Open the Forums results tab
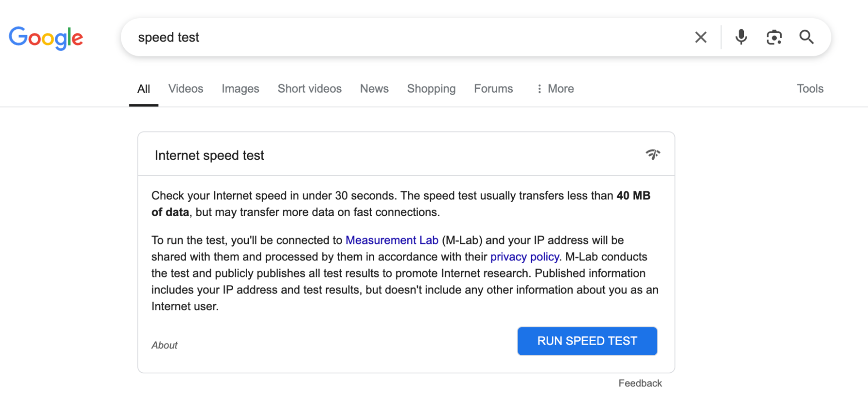 (x=493, y=89)
